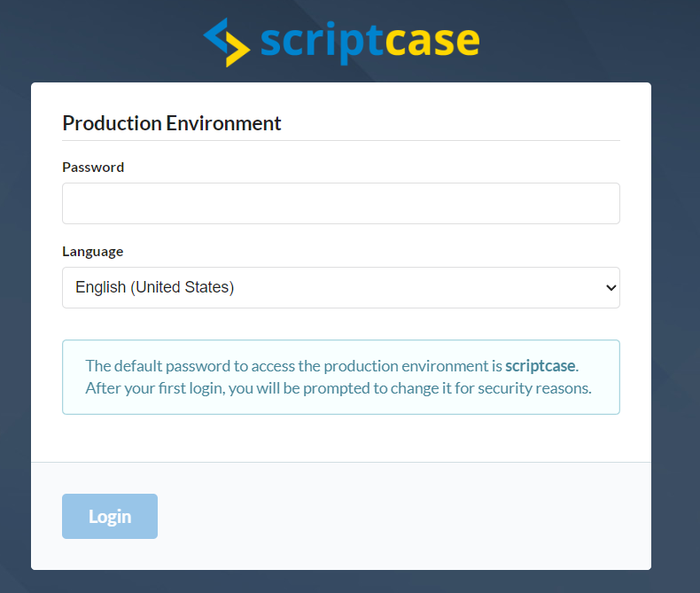Click the dark blue background outside the card

(675, 313)
